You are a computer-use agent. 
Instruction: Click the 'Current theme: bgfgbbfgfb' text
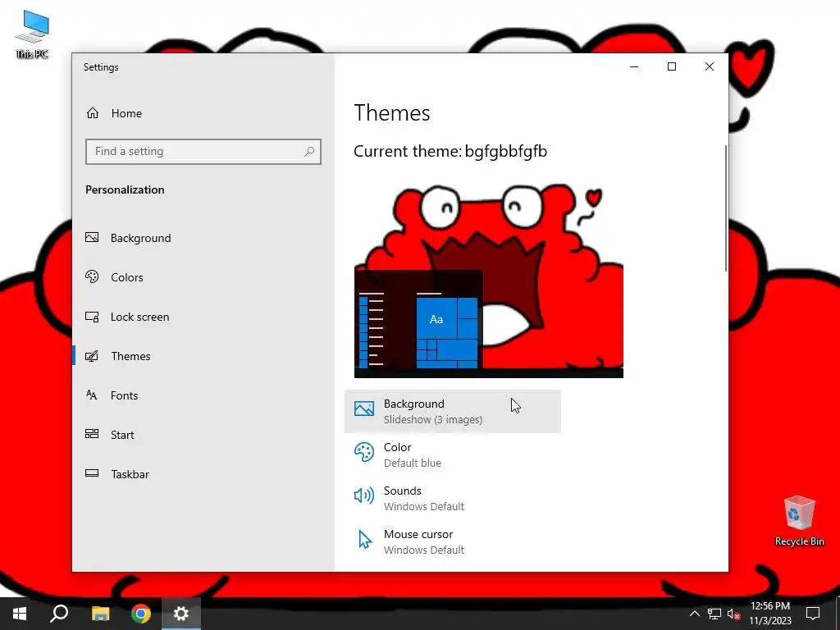point(450,152)
